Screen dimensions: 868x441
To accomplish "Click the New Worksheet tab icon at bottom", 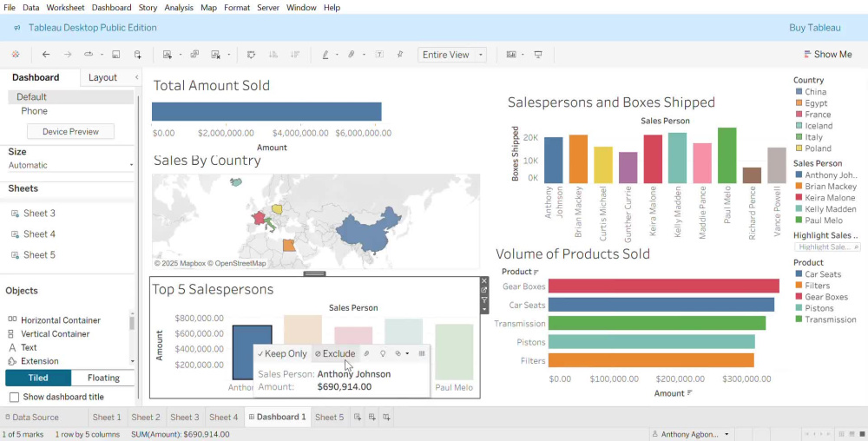I will tap(358, 418).
